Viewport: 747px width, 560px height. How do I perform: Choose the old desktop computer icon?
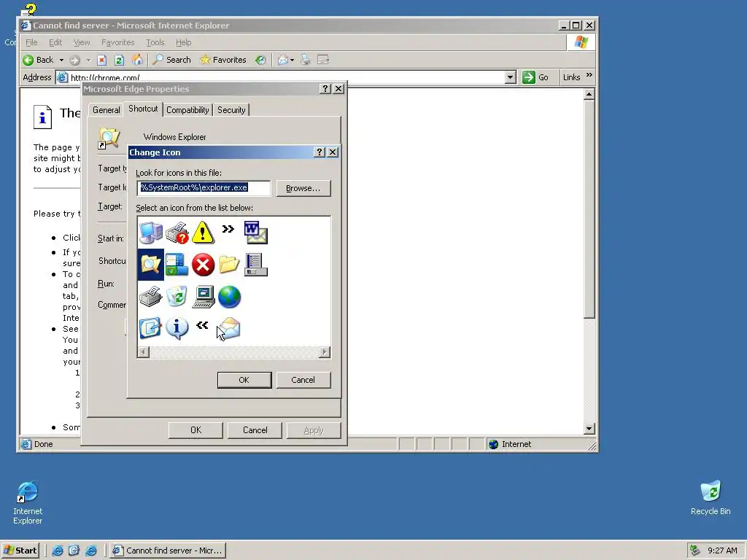(x=204, y=296)
